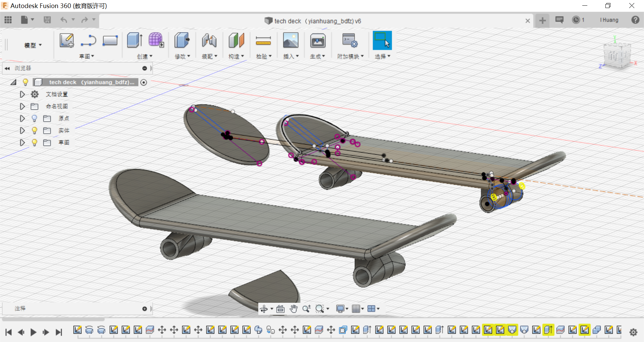
Task: Select the Create Sketch tool
Action: click(66, 40)
